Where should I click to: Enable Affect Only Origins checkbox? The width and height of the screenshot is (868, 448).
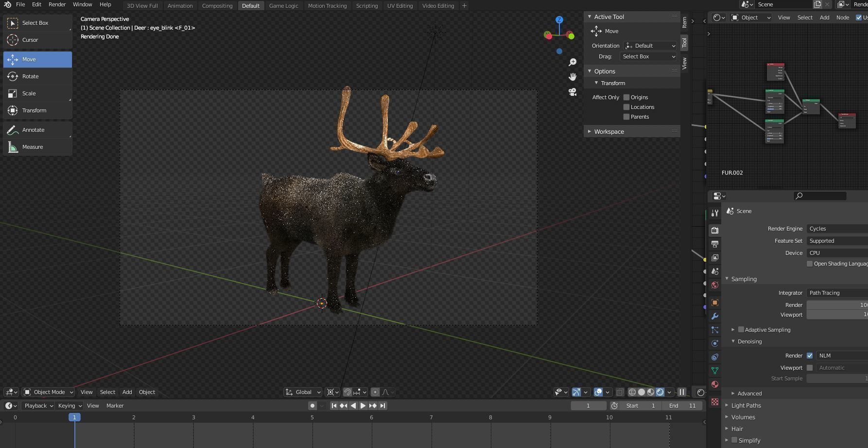tap(626, 97)
